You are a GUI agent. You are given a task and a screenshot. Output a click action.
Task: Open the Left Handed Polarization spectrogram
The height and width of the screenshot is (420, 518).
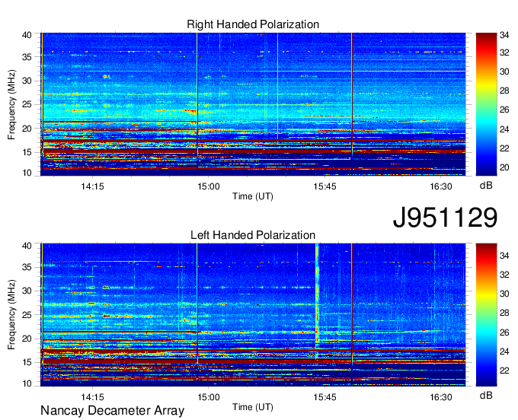tap(253, 314)
